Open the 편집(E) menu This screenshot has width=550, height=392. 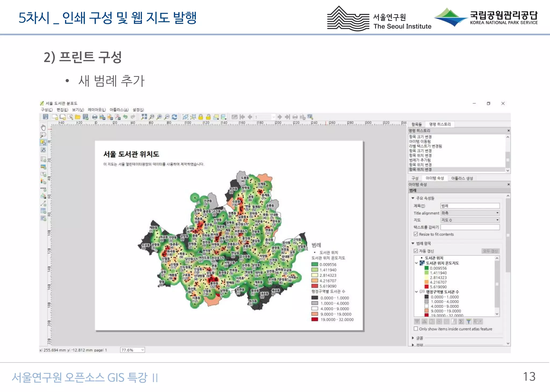point(62,110)
